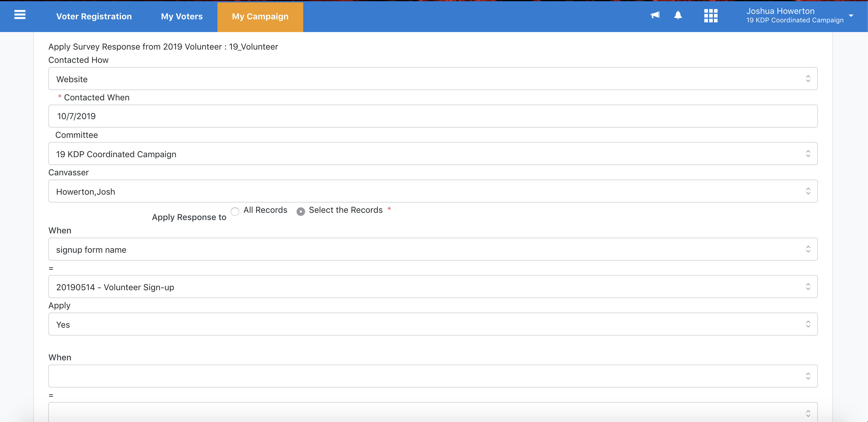This screenshot has height=422, width=868.
Task: Click the Contacted How dropdown arrows
Action: [808, 79]
